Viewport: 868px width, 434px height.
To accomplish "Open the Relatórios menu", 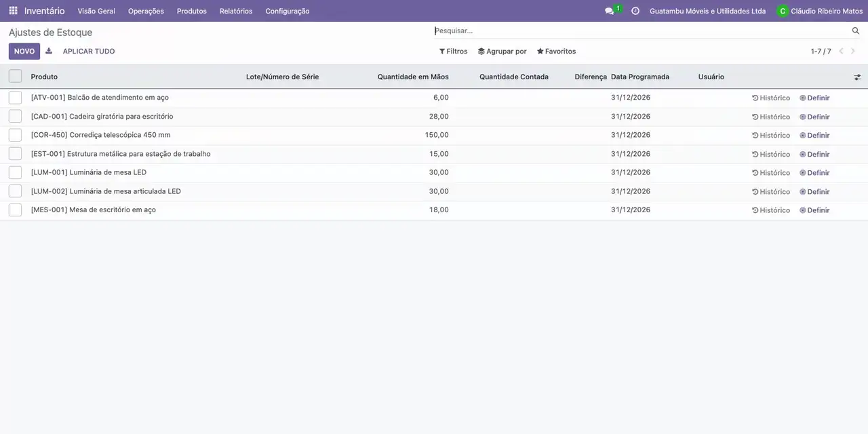I will click(x=236, y=11).
